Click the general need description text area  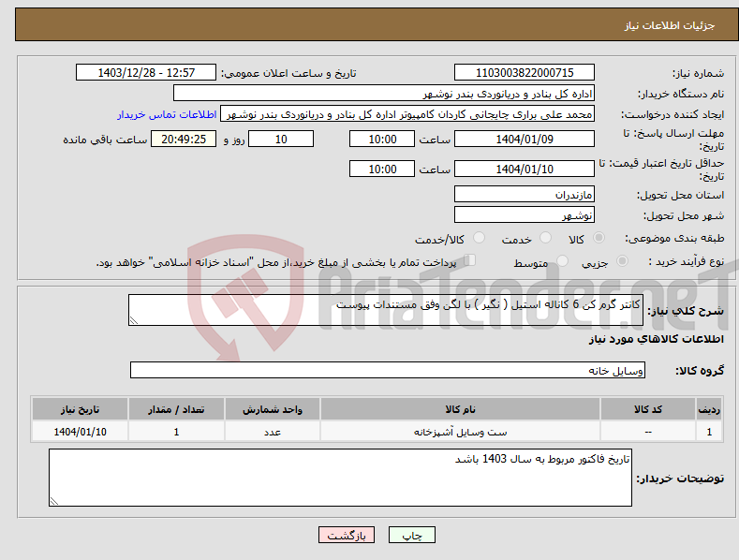pyautogui.click(x=386, y=310)
